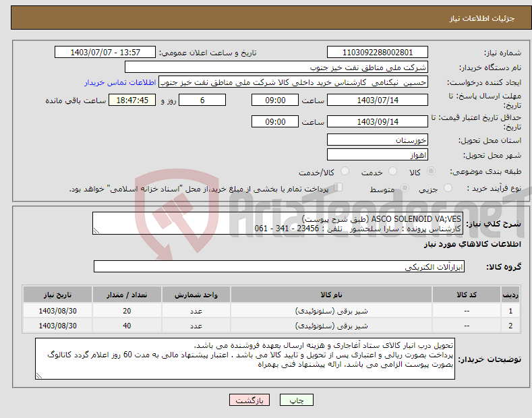Click the تاریخ نیاز column header
Screen dimensions: 532x418
pos(58,295)
